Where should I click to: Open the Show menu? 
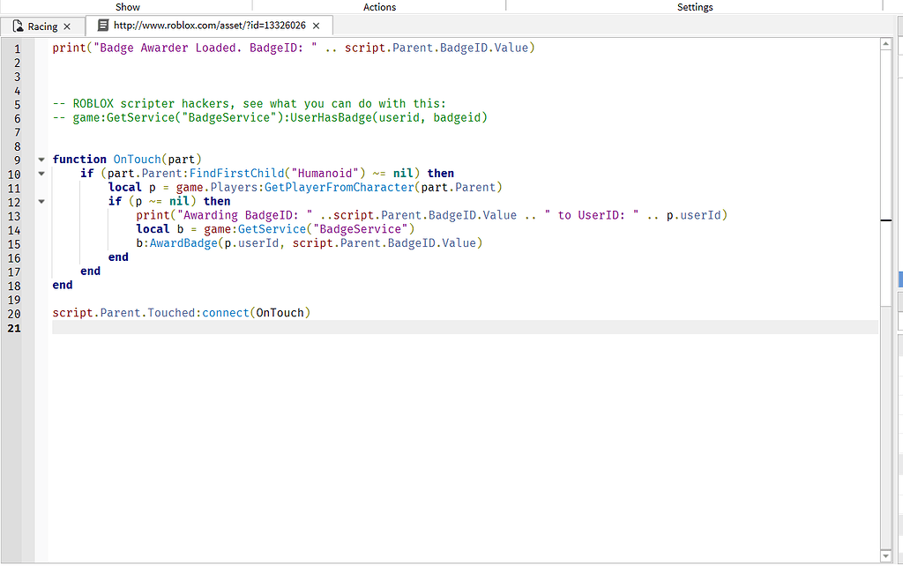(x=127, y=7)
